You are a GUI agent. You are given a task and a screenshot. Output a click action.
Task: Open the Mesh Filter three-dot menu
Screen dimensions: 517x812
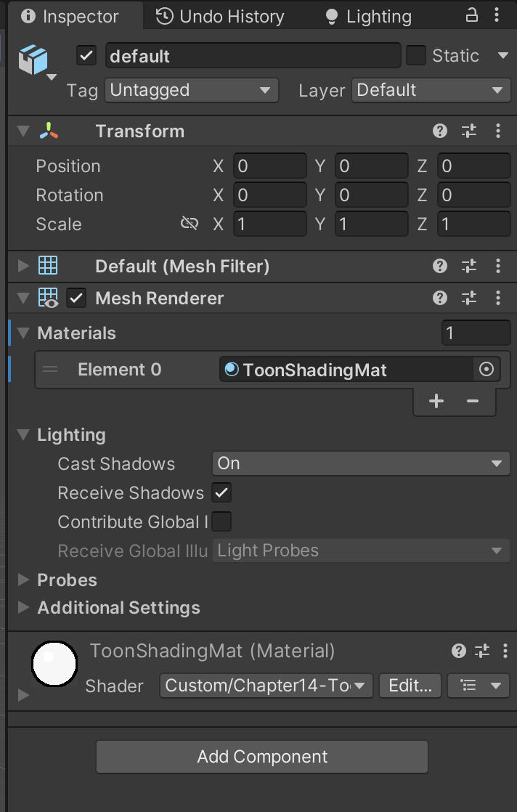tap(498, 266)
